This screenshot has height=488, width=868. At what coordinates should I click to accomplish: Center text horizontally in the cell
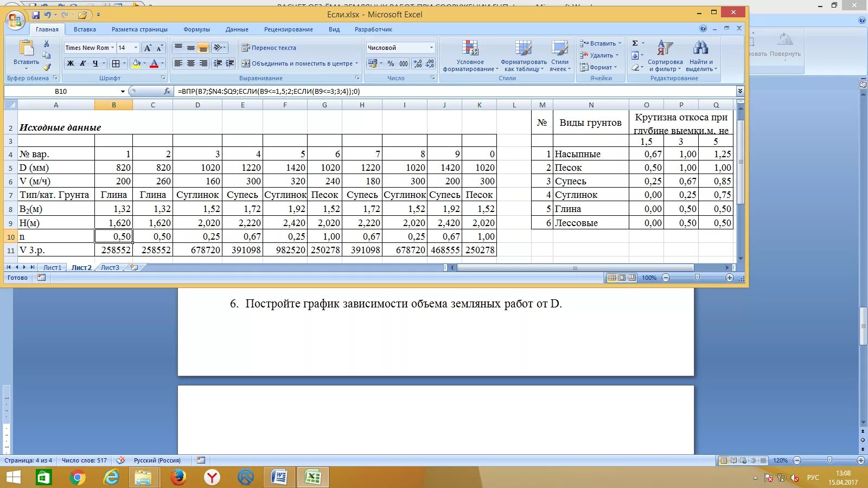point(190,63)
